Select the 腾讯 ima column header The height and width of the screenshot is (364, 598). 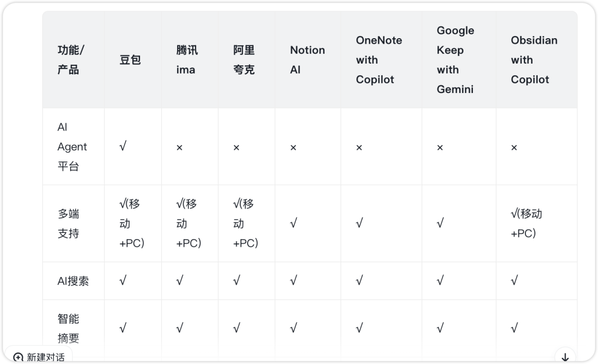(x=187, y=60)
